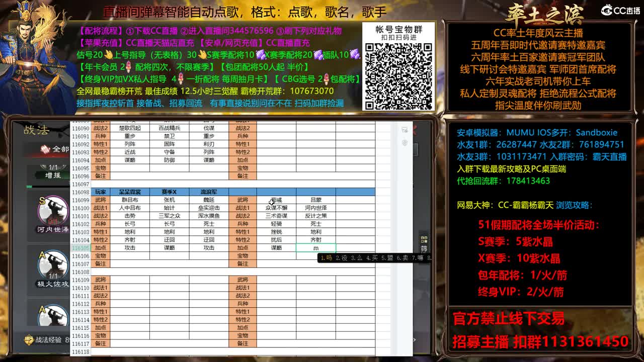Select the 固阵 cell
The image size is (644, 362).
169,144
